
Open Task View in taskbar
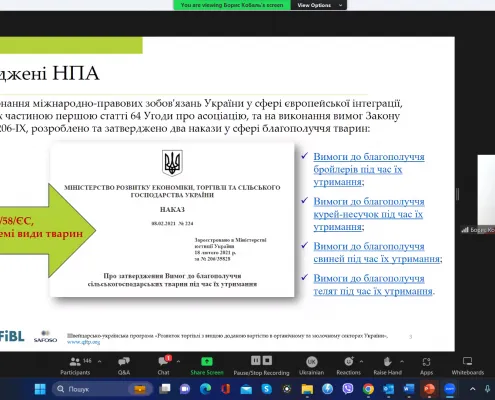click(165, 389)
